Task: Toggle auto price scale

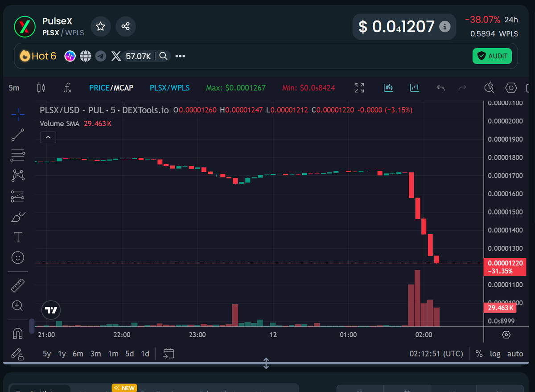Action: point(515,354)
